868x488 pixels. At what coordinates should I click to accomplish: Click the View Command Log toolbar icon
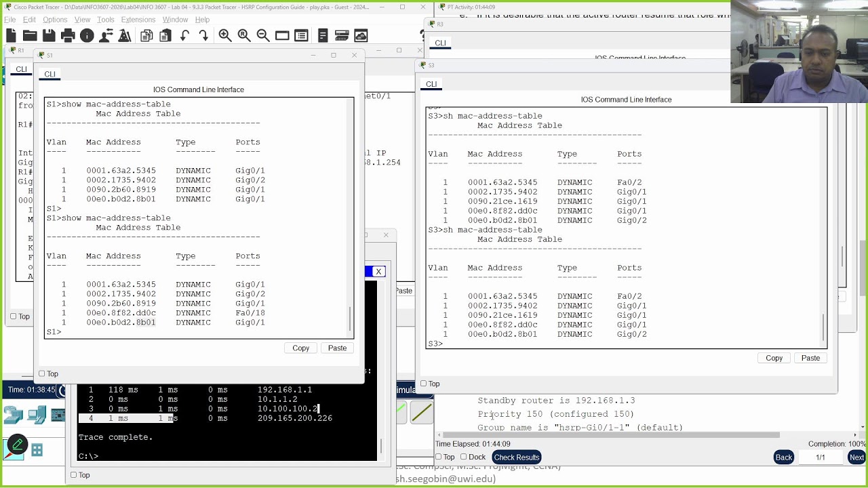pos(323,36)
